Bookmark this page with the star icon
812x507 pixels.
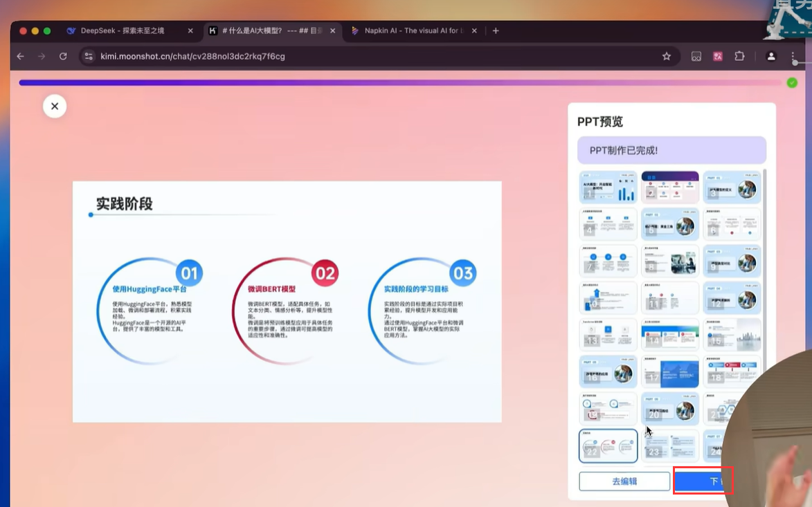pyautogui.click(x=667, y=57)
